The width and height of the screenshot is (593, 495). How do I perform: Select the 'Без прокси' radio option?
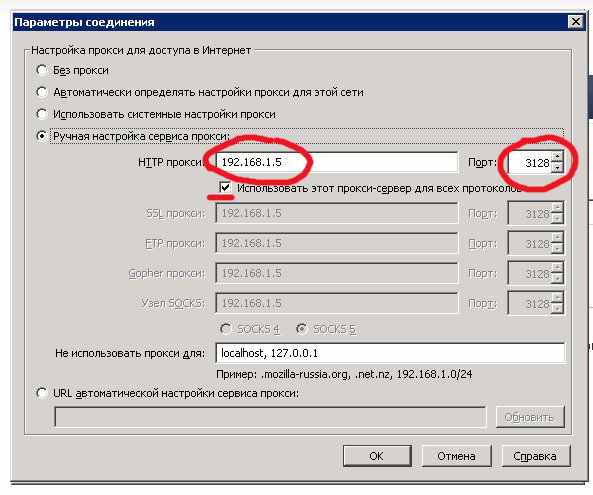pyautogui.click(x=41, y=70)
